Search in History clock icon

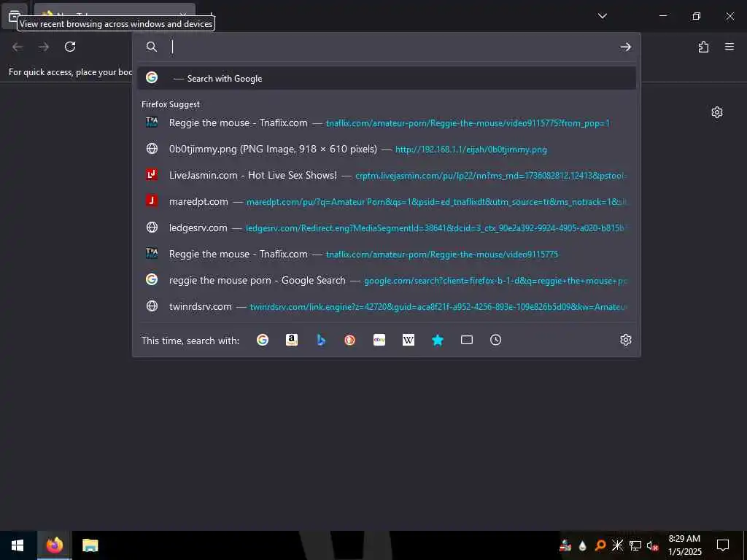496,340
